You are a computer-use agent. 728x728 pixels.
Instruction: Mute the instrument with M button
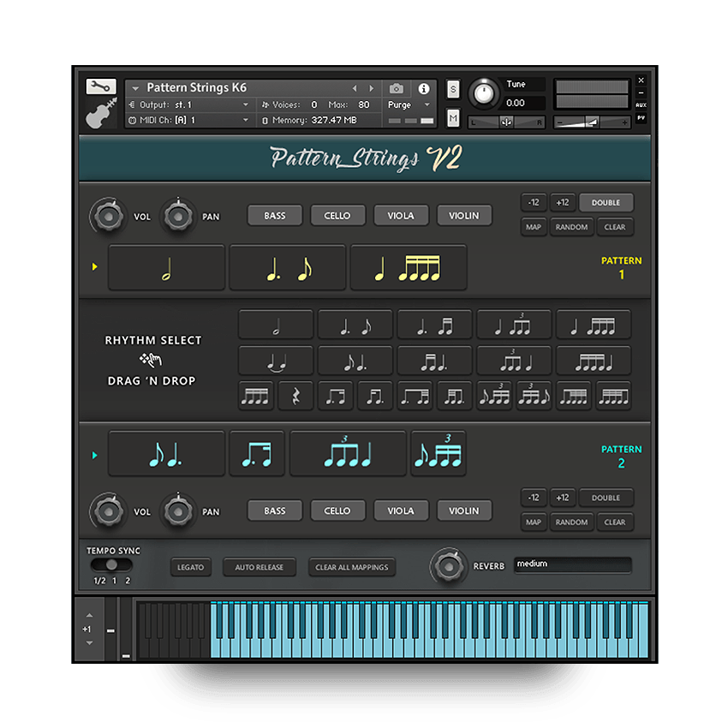pos(453,117)
